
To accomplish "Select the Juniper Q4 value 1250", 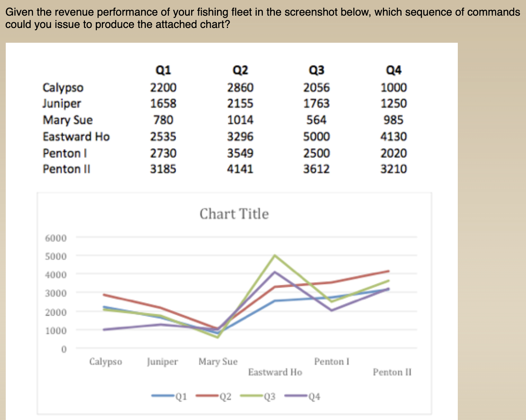I will pyautogui.click(x=394, y=104).
